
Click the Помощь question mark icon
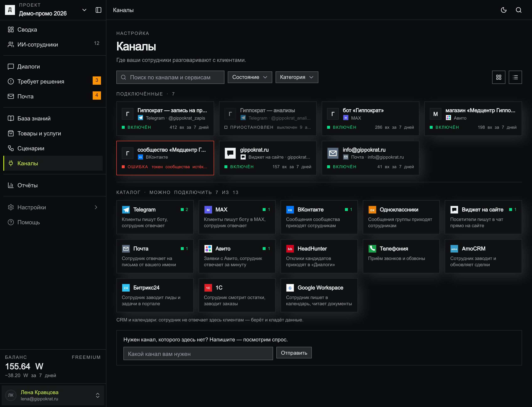click(11, 222)
